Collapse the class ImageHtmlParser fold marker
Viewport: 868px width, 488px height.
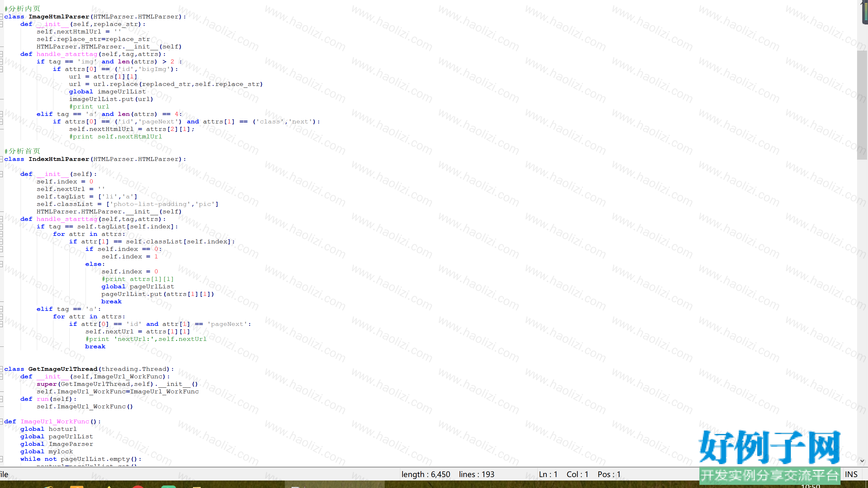pos(1,17)
